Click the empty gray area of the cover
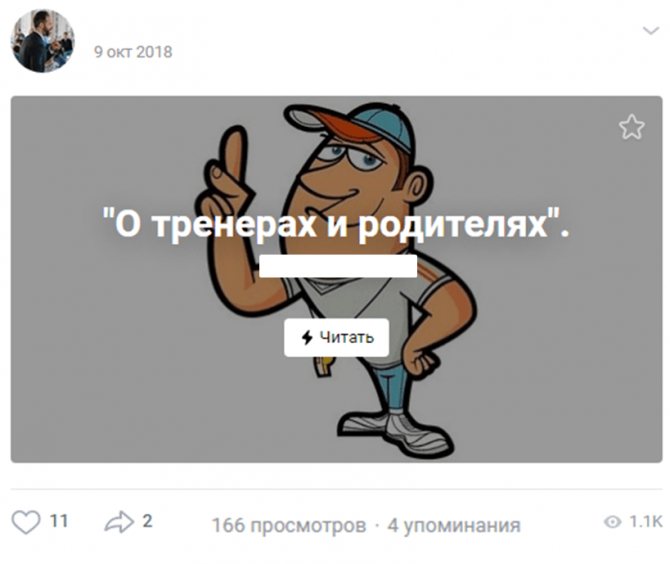The width and height of the screenshot is (670, 564). pos(107,342)
